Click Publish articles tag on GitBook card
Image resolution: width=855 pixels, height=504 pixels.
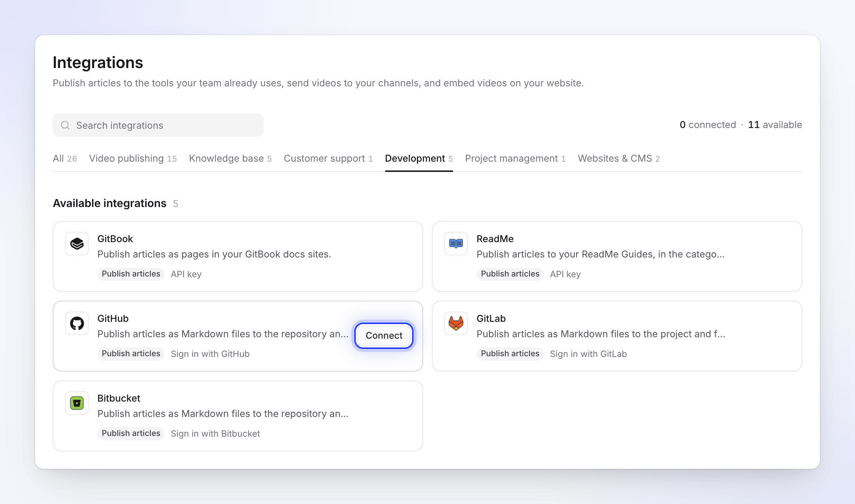tap(131, 274)
